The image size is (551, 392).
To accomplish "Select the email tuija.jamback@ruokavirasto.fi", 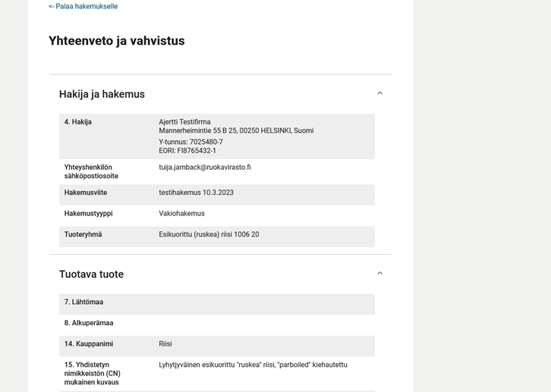I will point(204,168).
